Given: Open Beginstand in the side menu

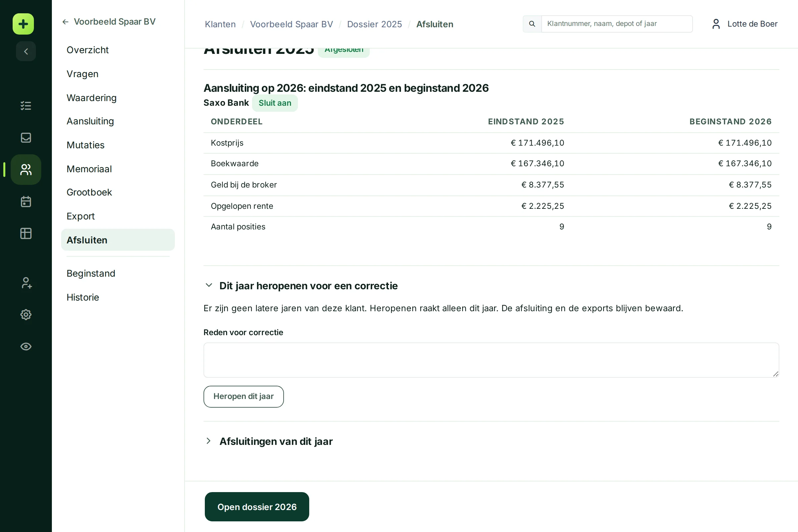Looking at the screenshot, I should point(91,273).
